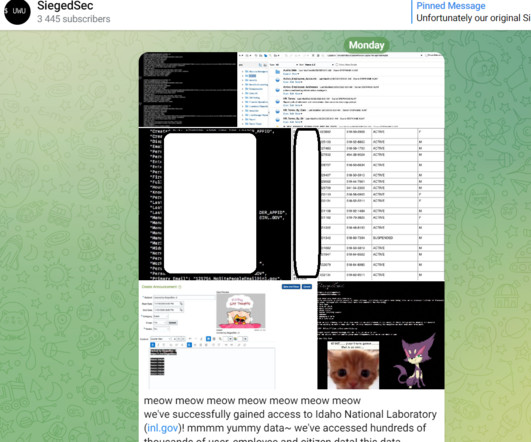Open the terminal screenshot thumbnail at top
Viewport: 531px width, 442px height.
click(188, 89)
